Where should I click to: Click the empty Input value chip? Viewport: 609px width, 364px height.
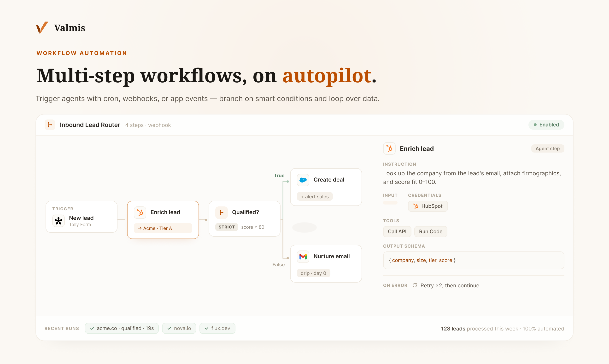(390, 203)
